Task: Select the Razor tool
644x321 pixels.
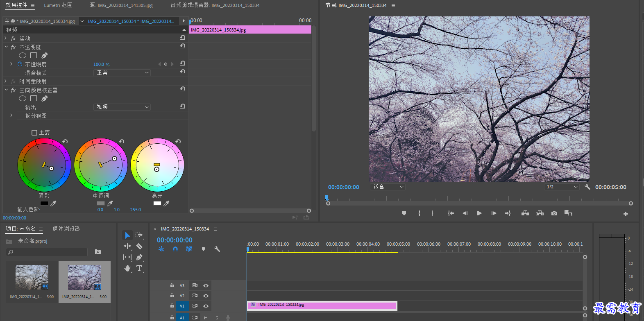Action: click(x=139, y=246)
